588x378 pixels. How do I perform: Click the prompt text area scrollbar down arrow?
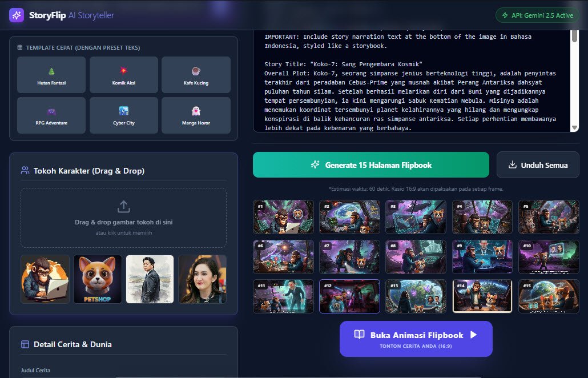(574, 128)
